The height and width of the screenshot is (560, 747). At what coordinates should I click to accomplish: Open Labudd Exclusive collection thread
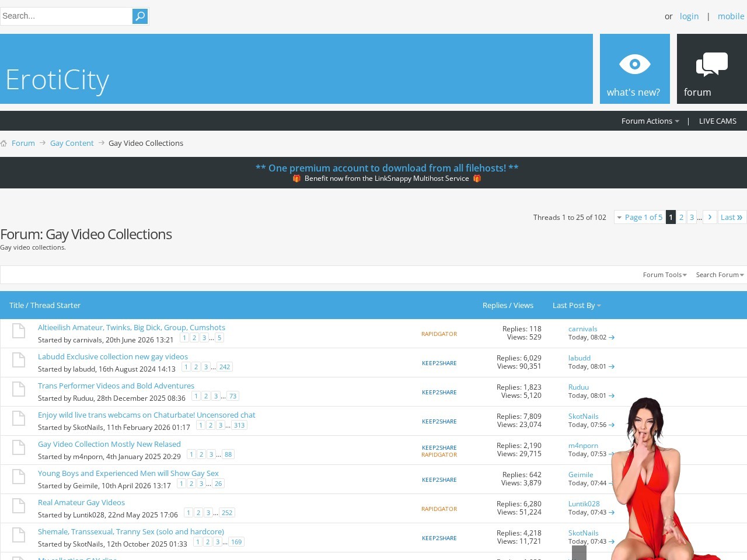tap(113, 356)
